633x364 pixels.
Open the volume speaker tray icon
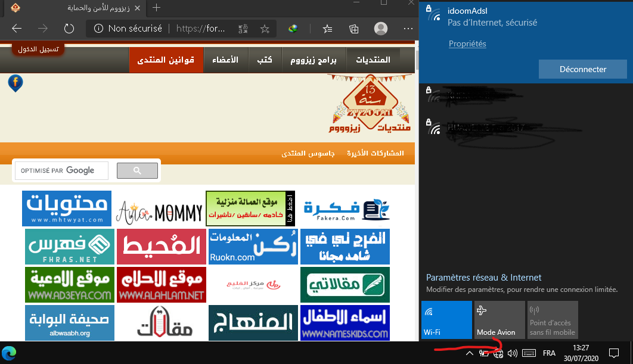[x=513, y=353]
